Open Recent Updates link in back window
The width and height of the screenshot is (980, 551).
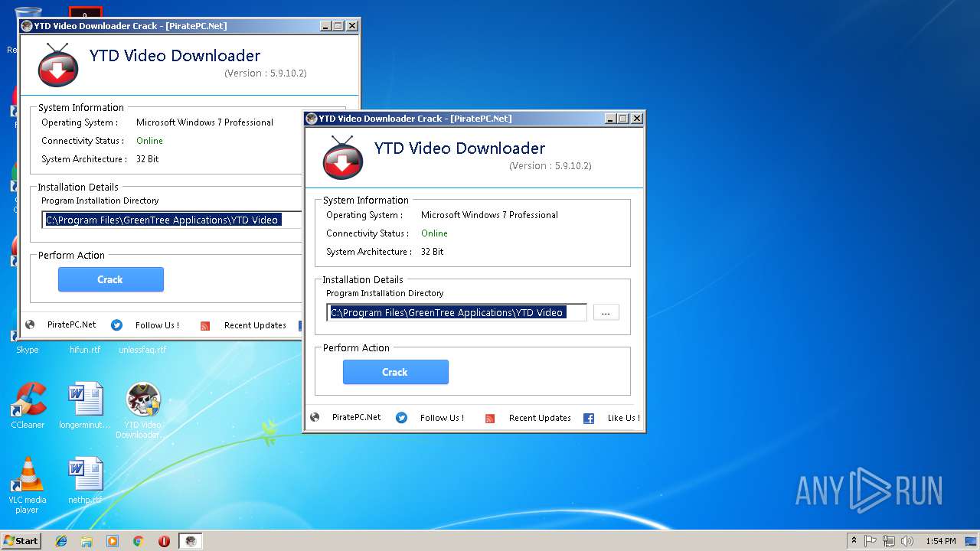tap(255, 325)
